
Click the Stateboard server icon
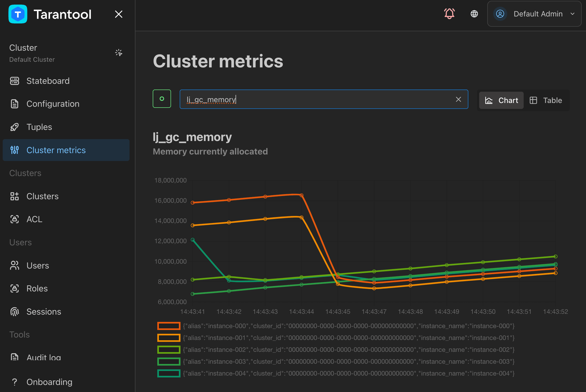click(15, 81)
